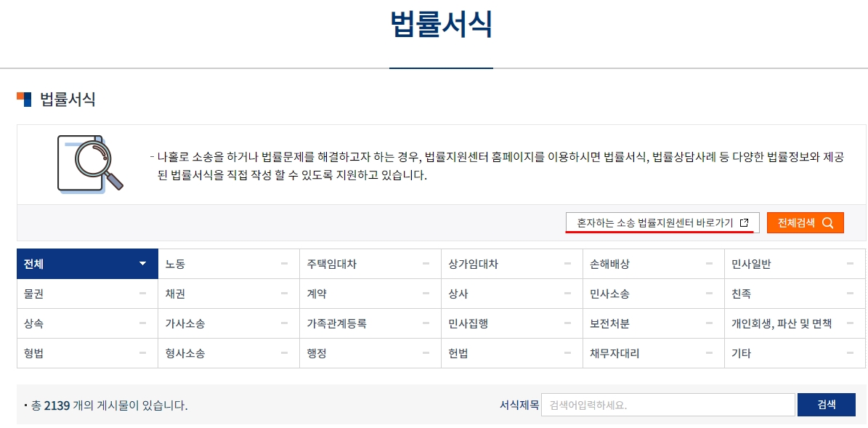Select the 전체 category tab

(x=87, y=264)
